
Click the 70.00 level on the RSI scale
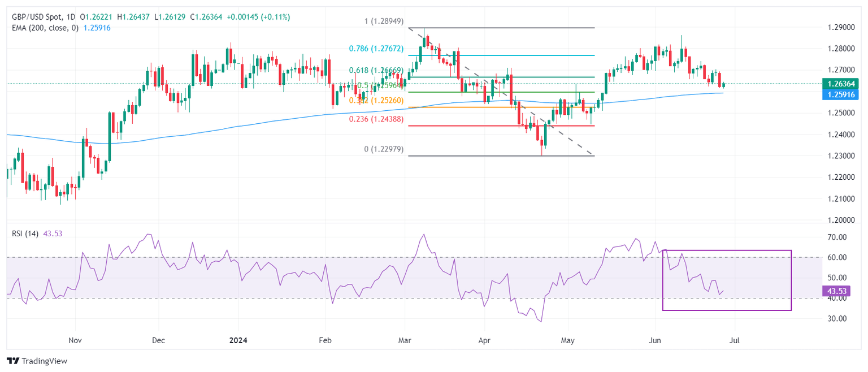pos(837,237)
